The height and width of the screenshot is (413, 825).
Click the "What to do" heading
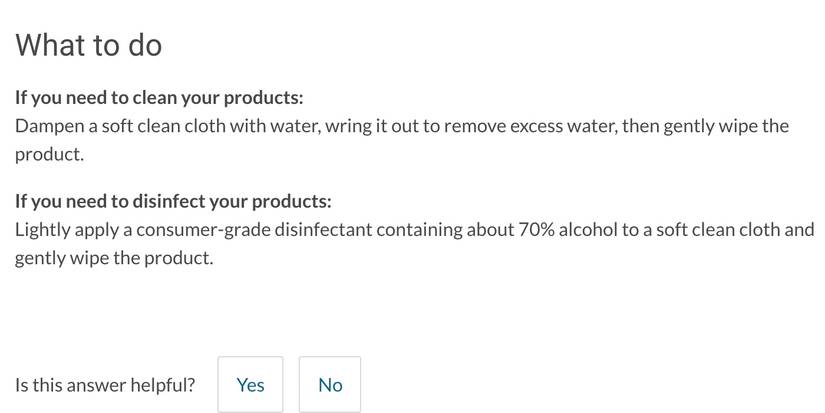tap(88, 45)
